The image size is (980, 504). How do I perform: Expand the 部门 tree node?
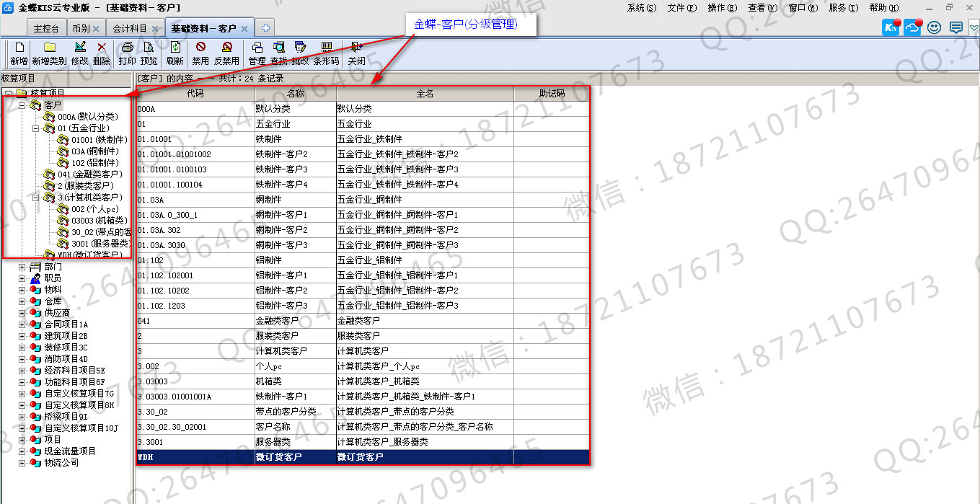click(22, 267)
